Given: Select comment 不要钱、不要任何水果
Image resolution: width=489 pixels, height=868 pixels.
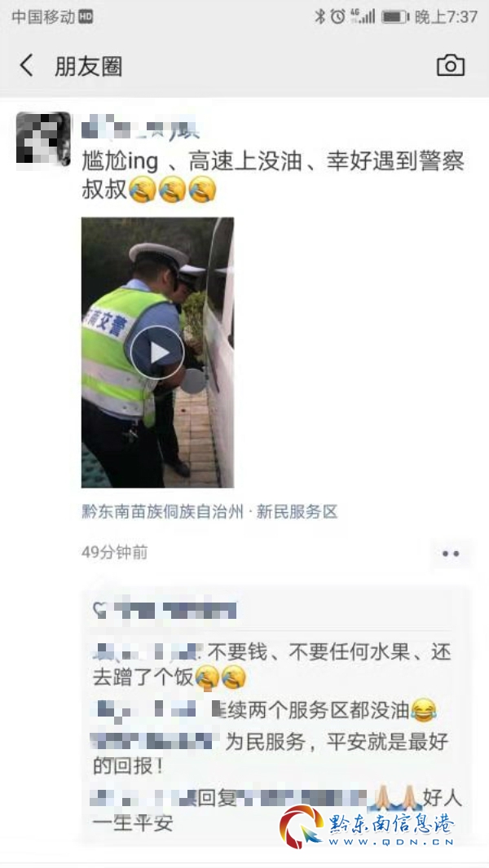Looking at the screenshot, I should click(x=272, y=664).
